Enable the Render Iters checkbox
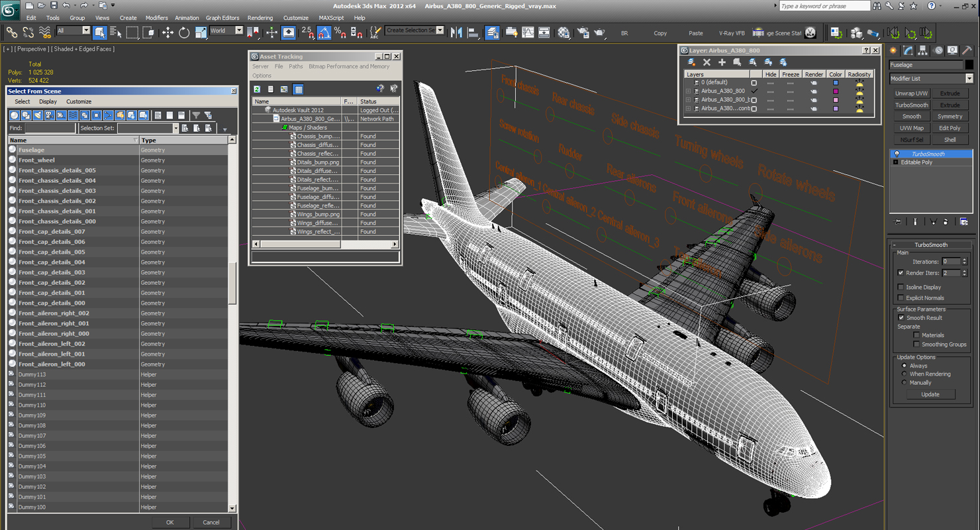The image size is (980, 530). [901, 273]
